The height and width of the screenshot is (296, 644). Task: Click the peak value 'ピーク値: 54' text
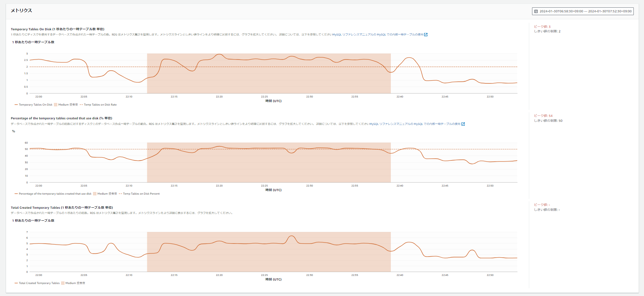[543, 116]
